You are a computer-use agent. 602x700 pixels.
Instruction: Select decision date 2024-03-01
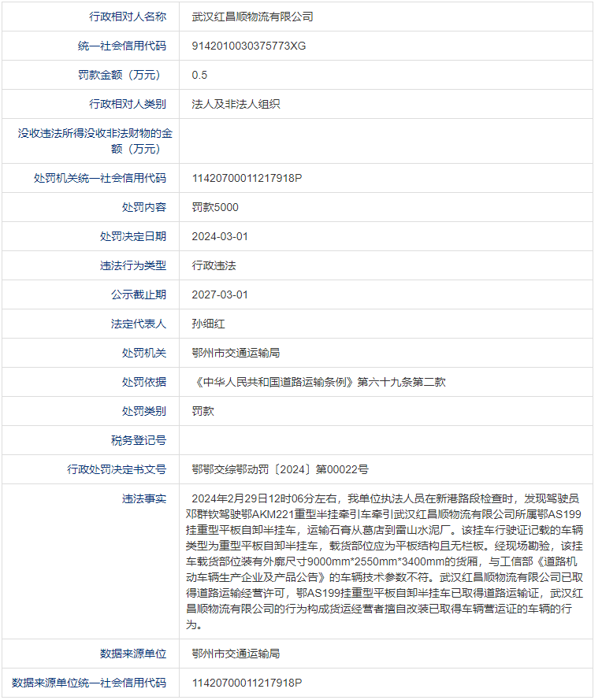coord(220,236)
